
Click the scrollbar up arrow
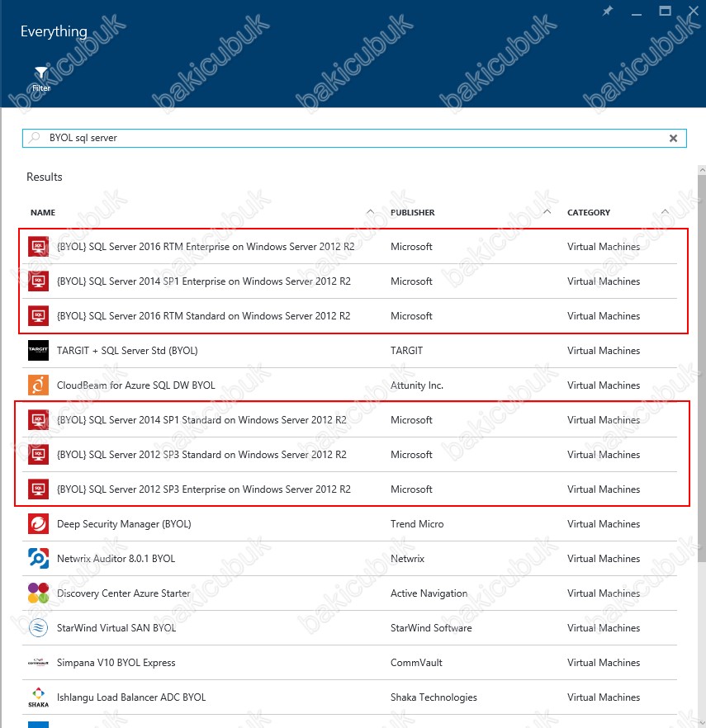click(x=702, y=170)
